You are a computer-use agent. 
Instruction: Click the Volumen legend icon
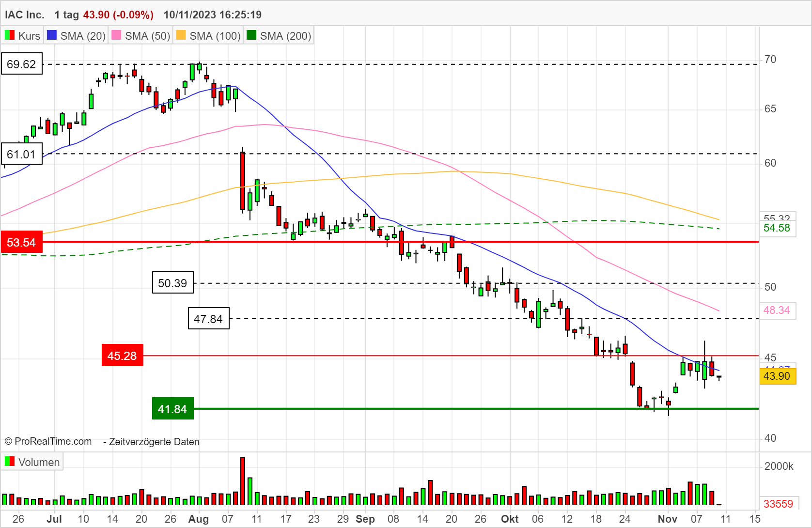click(10, 462)
